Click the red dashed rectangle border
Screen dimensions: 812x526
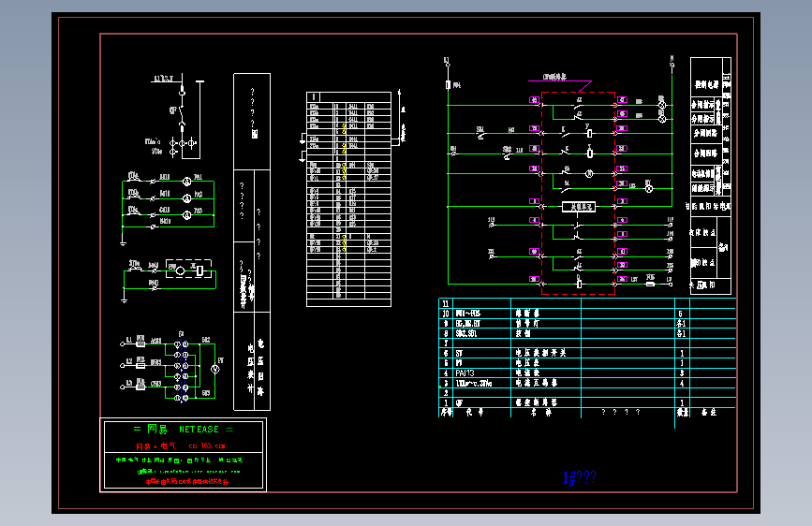[579, 193]
